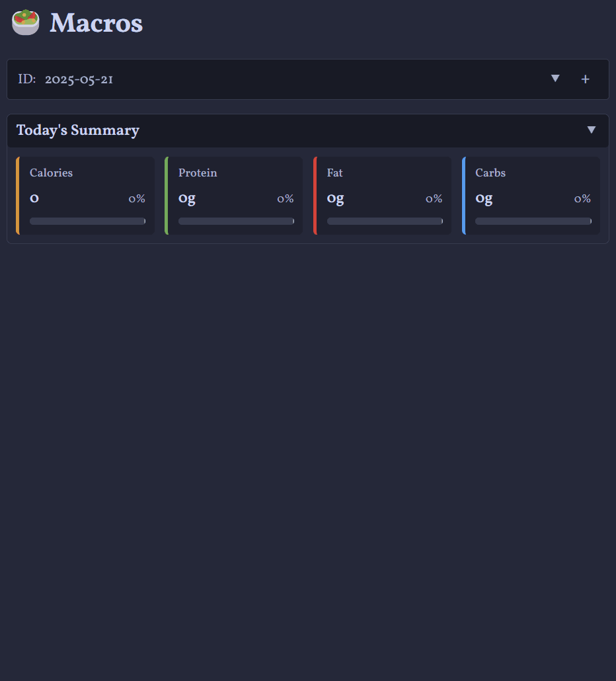
Task: Click the Carbs 0g value
Action: (484, 199)
